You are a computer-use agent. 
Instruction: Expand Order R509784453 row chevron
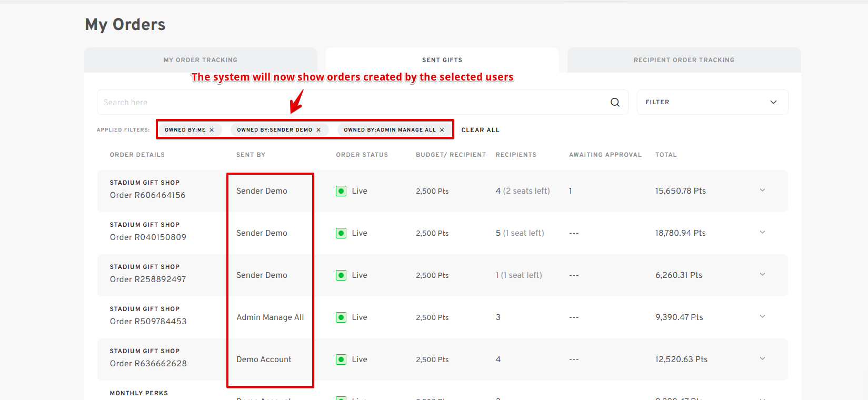tap(762, 316)
